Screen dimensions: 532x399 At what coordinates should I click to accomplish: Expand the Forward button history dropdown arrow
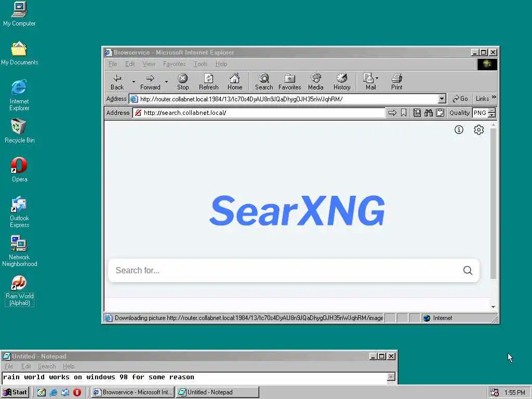[166, 82]
